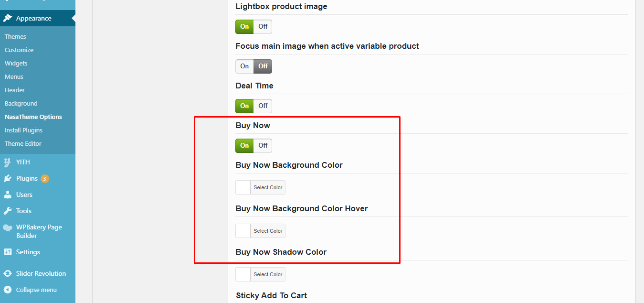Image resolution: width=644 pixels, height=303 pixels.
Task: Collapse the admin menu using arrow icon
Action: coord(8,290)
